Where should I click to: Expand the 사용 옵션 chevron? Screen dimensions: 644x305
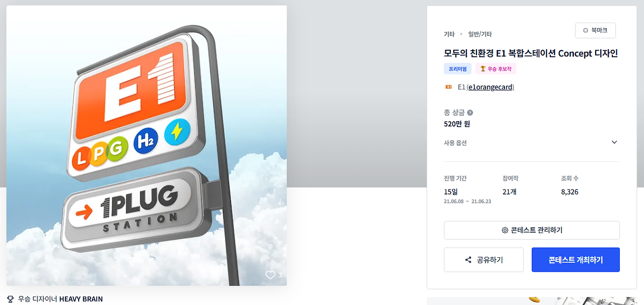614,142
